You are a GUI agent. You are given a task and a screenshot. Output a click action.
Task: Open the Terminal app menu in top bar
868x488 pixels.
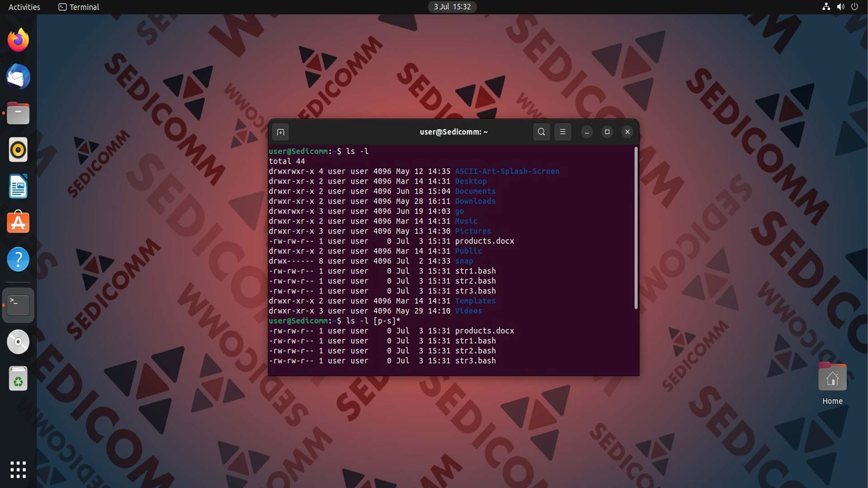(79, 7)
